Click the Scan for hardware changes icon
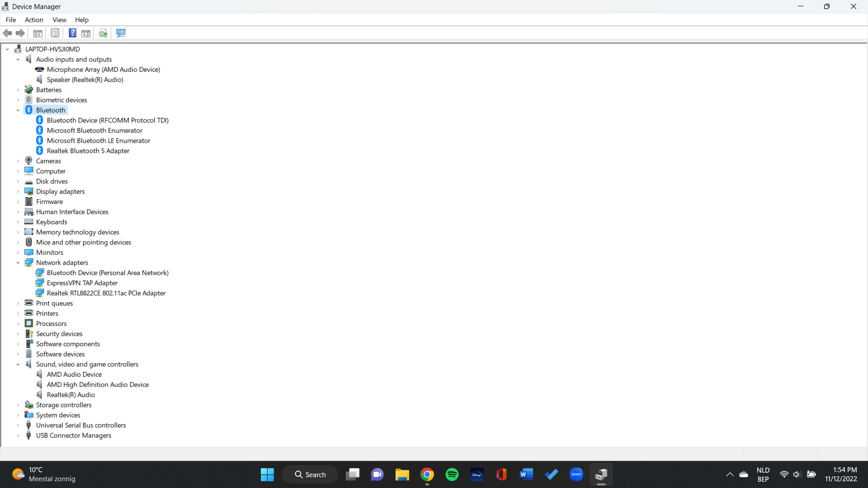Image resolution: width=868 pixels, height=488 pixels. click(x=121, y=33)
